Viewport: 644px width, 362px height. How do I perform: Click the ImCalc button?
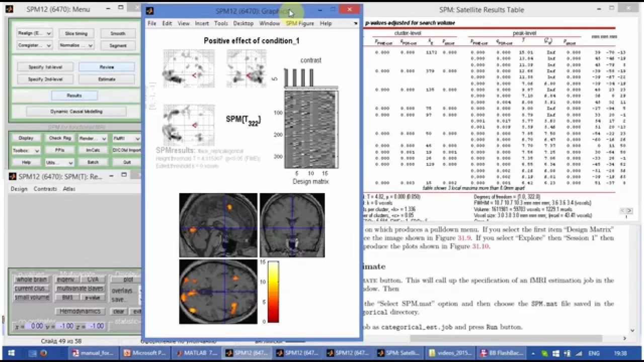click(93, 150)
